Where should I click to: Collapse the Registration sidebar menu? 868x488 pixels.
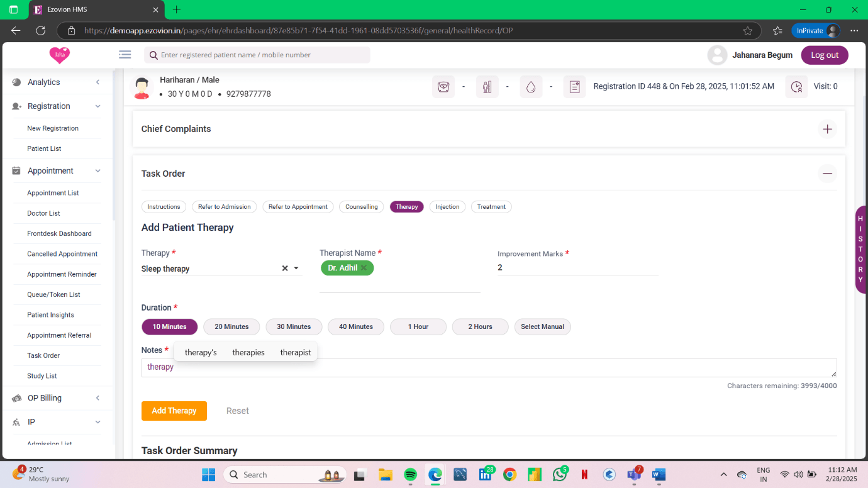(97, 106)
